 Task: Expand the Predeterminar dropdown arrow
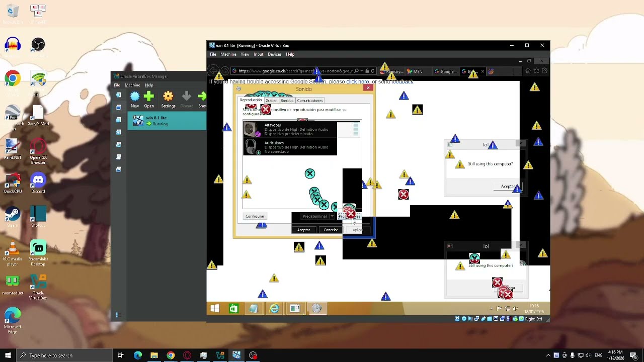click(x=332, y=216)
